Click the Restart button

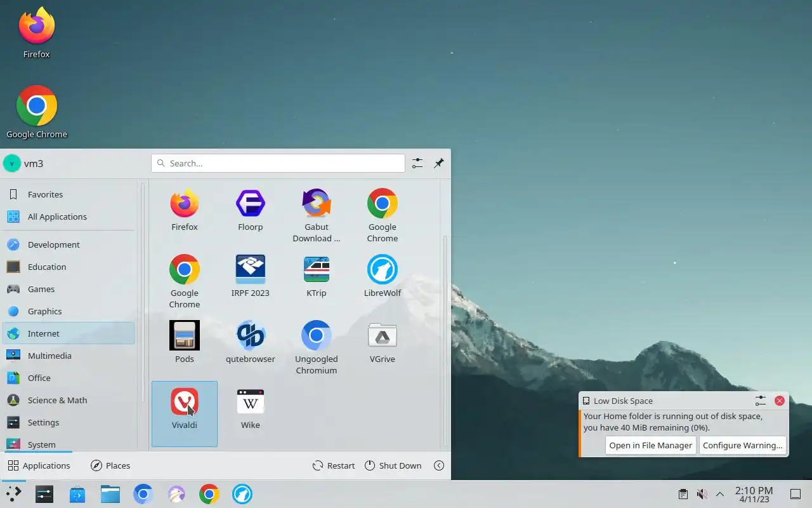tap(334, 465)
